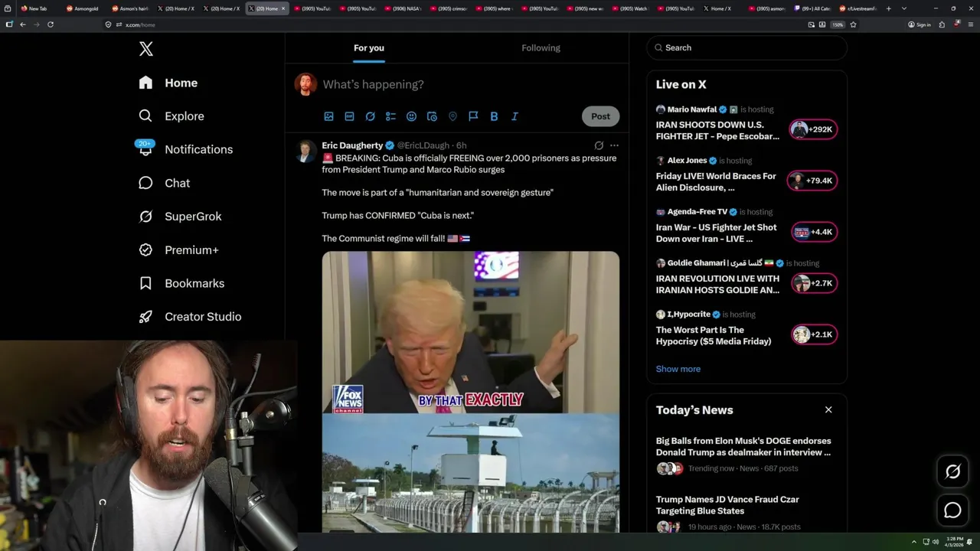Open Big Balls DOGE news story
980x551 pixels.
743,446
